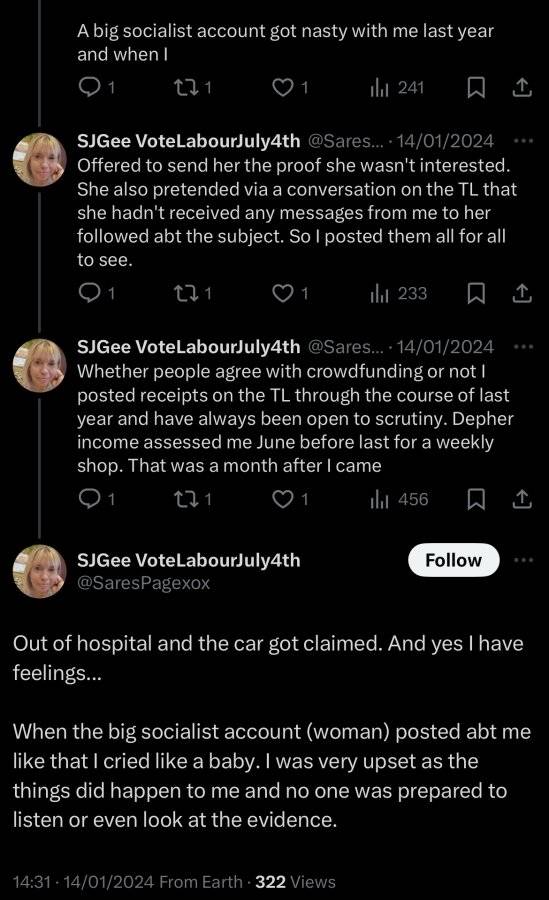Open the @SaresPagexox handle link
Screen dimensions: 549x900
pos(144,583)
